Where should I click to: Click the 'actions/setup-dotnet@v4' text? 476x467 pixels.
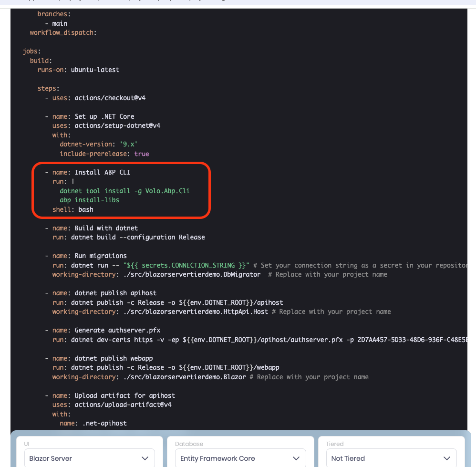click(x=117, y=125)
